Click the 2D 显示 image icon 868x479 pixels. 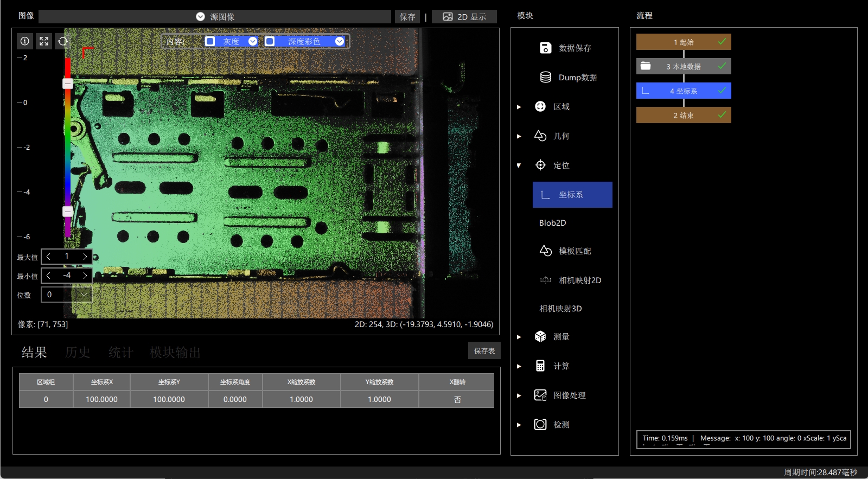point(448,17)
